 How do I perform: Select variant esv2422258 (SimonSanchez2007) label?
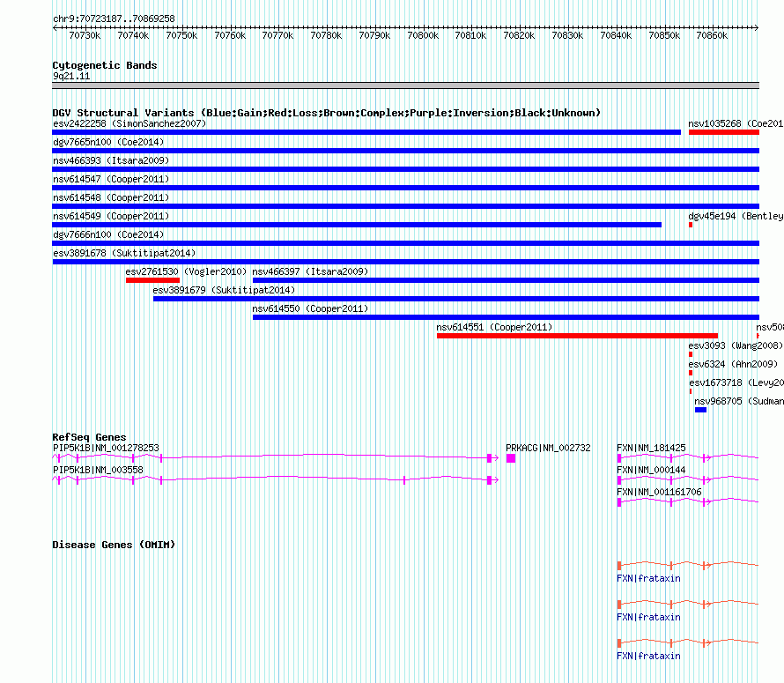click(129, 123)
